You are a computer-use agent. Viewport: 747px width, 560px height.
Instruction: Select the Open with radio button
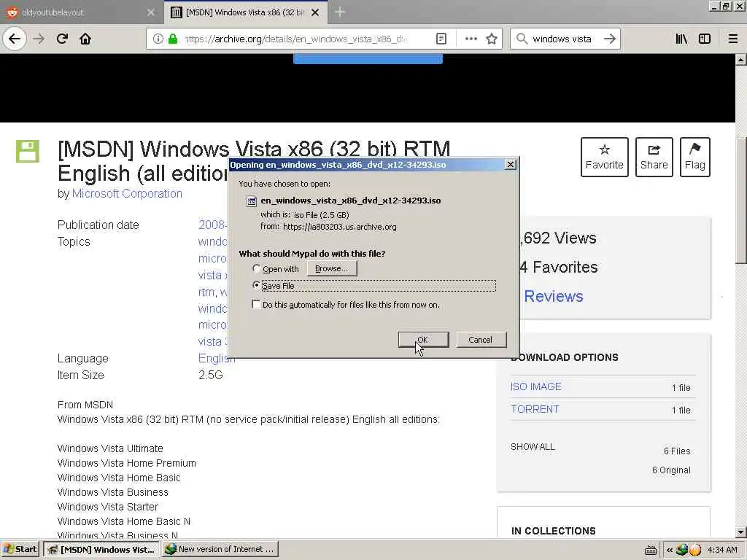(x=256, y=268)
